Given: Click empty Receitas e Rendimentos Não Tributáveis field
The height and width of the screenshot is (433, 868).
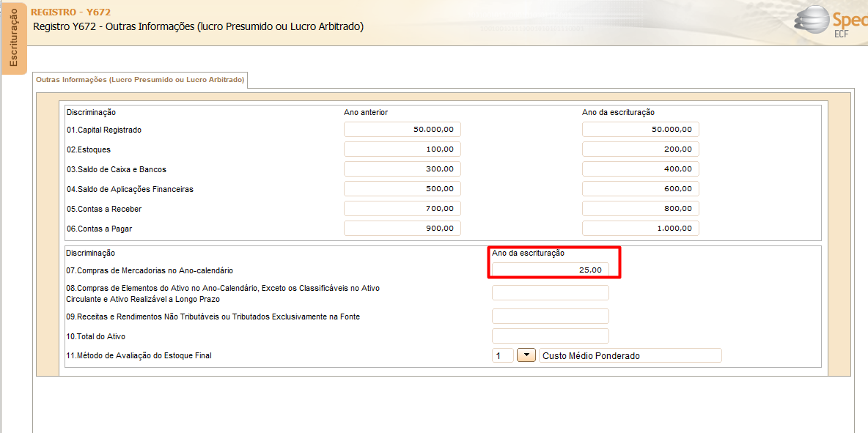Looking at the screenshot, I should pos(551,317).
